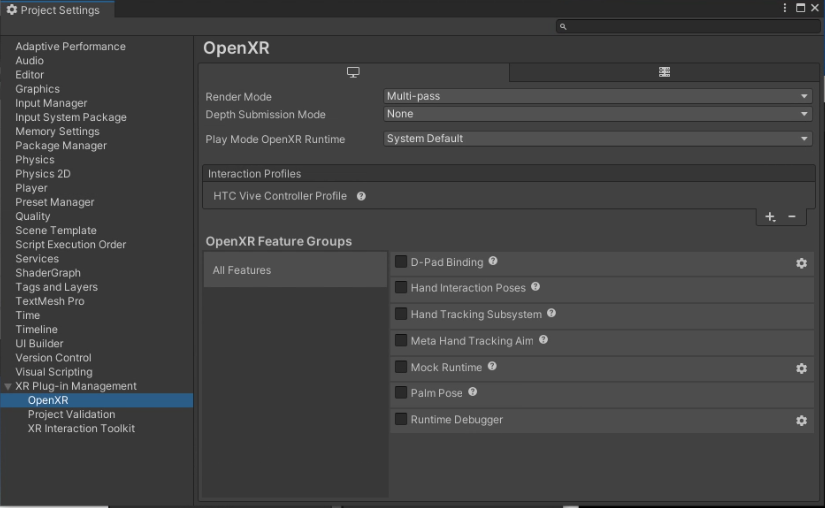
Task: Open the Mock Runtime settings gear
Action: click(x=801, y=369)
